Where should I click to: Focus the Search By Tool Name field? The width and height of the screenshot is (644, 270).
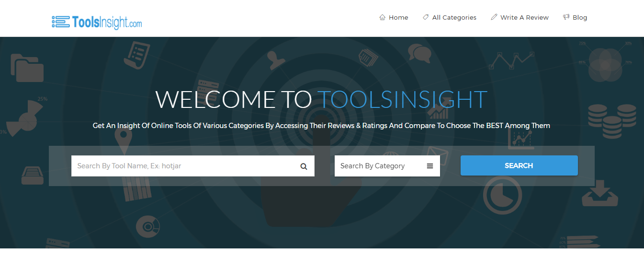tap(193, 166)
